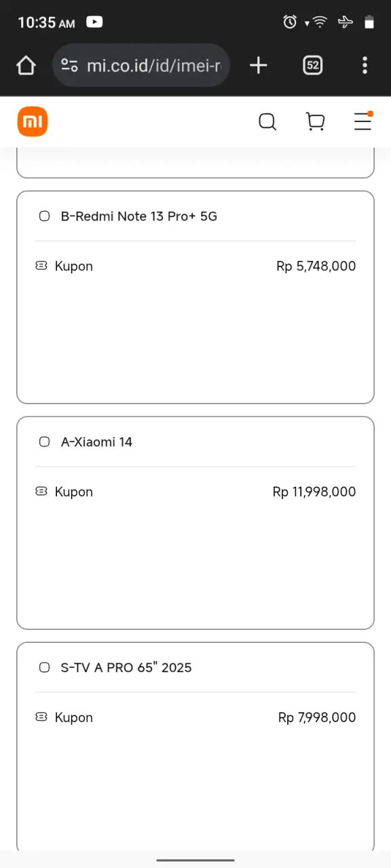The width and height of the screenshot is (391, 868).
Task: Open the site search magnifier icon
Action: (x=267, y=122)
